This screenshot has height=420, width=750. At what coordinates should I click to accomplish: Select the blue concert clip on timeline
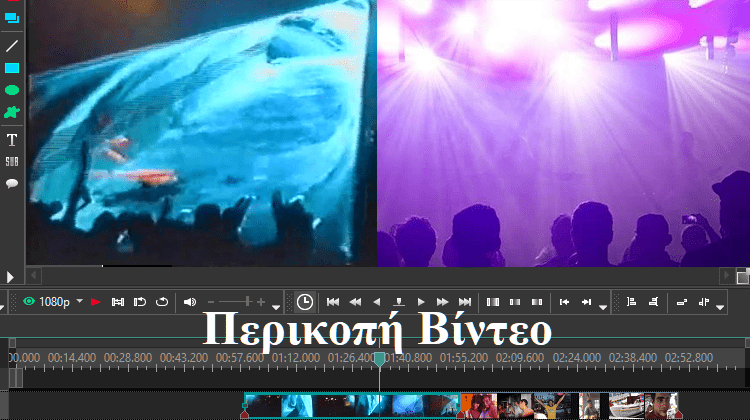pos(352,406)
